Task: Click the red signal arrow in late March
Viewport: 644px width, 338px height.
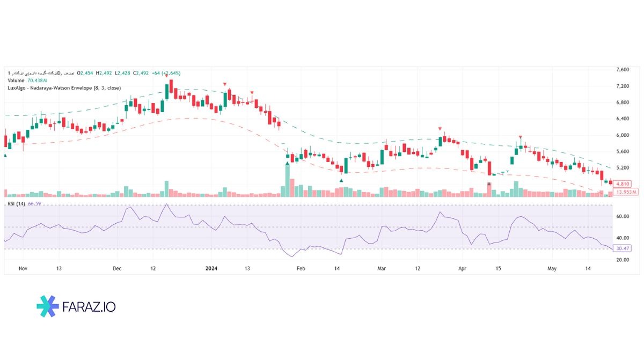Action: [440, 129]
